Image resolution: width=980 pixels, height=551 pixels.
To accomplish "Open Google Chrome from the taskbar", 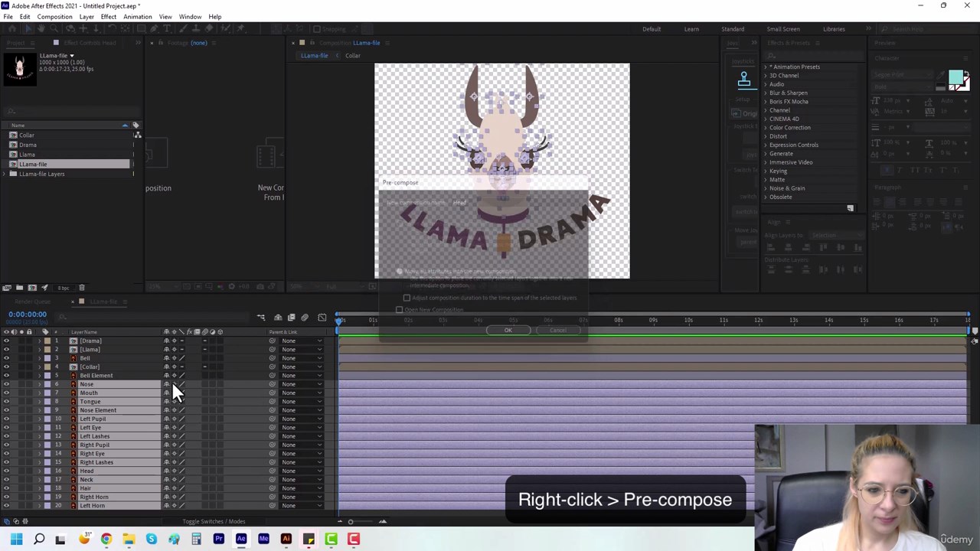I will point(106,539).
